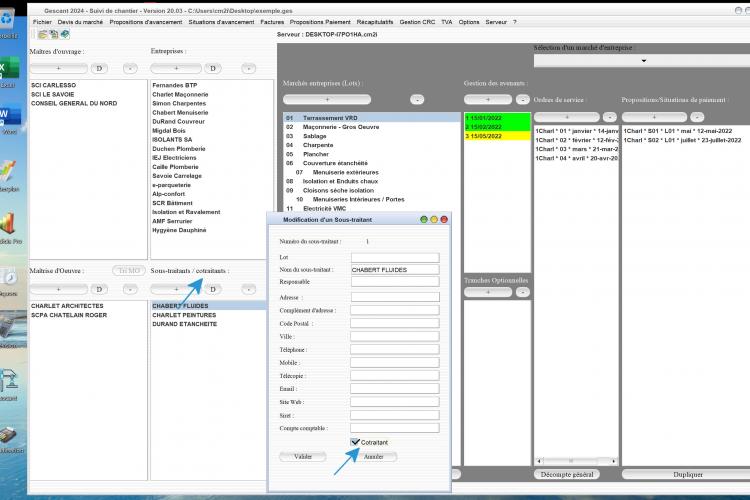Click the Nom du sous-traitant field
Viewport: 750px width, 500px height.
pos(395,270)
